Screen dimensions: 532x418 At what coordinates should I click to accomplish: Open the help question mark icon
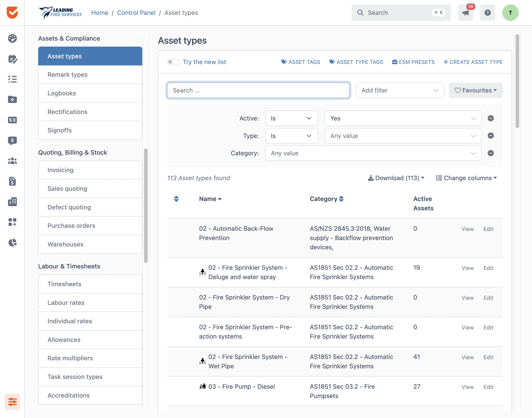pos(487,13)
